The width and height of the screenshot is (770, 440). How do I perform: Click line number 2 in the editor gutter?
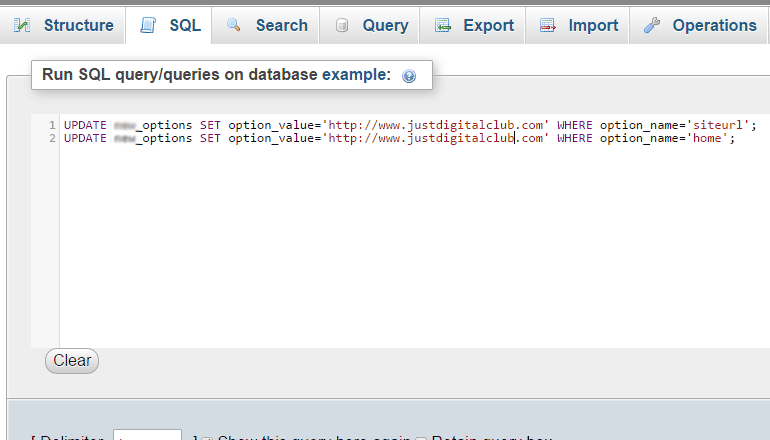click(53, 138)
